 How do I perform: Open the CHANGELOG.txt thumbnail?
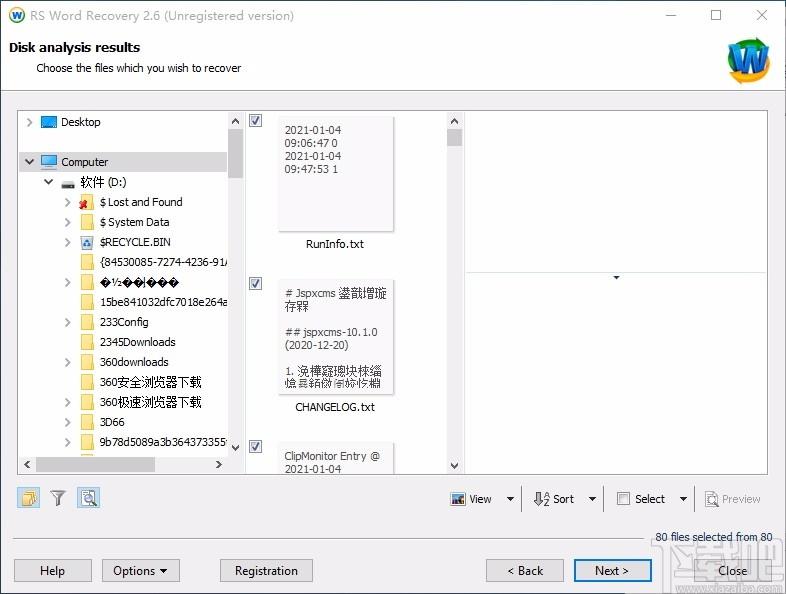click(x=336, y=337)
